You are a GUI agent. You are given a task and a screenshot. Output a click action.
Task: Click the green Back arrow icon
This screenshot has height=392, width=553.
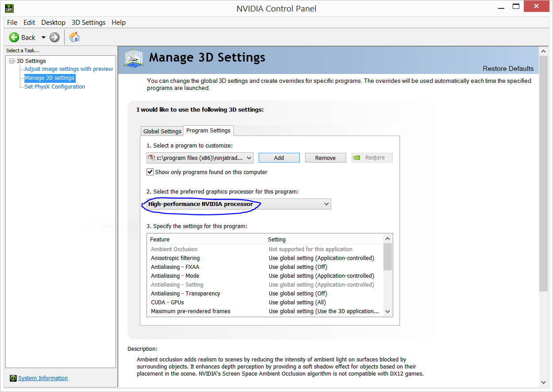14,38
